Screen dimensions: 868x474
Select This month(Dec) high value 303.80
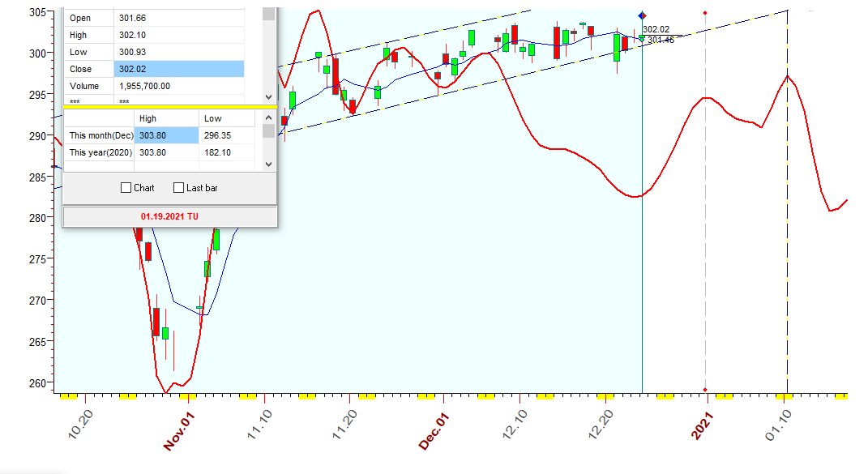click(x=166, y=135)
